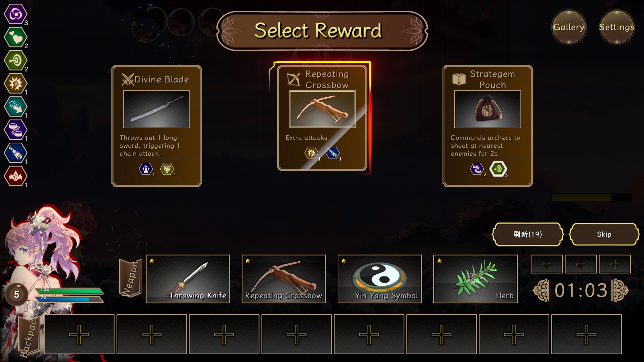Screen dimensions: 644x362
Task: Select the purple shackles trait icon in sidebar
Action: [x=16, y=130]
